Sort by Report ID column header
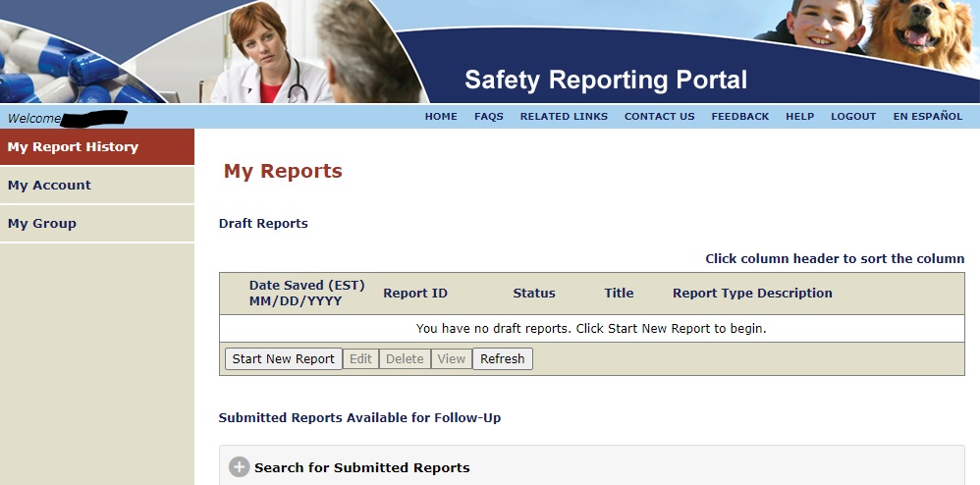980x485 pixels. (414, 293)
